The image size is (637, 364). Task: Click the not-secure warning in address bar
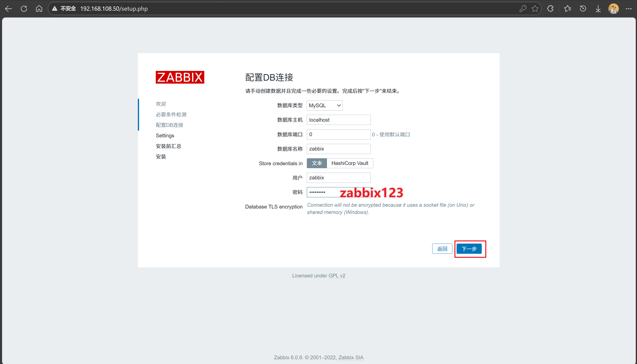click(64, 9)
